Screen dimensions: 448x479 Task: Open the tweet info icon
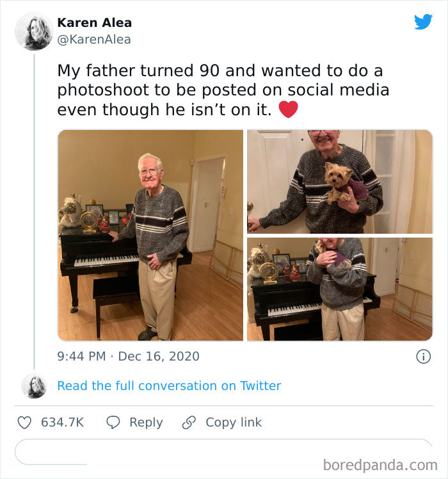click(x=423, y=357)
